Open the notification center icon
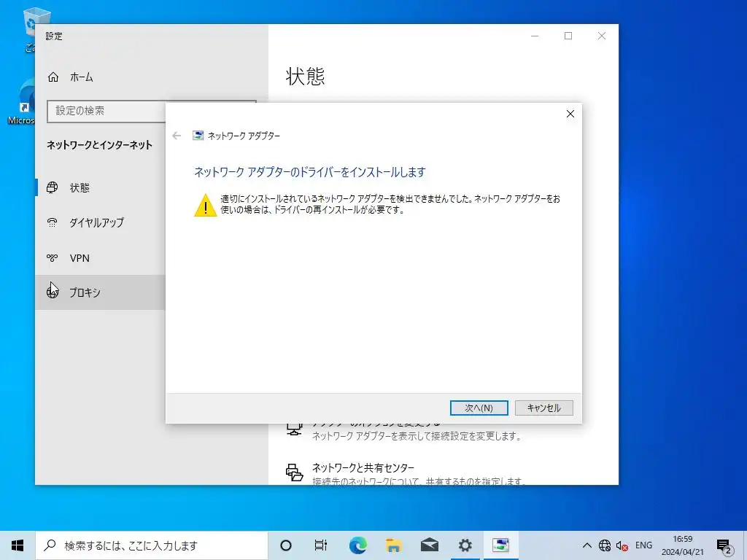Viewport: 747px width, 560px height. coord(724,546)
